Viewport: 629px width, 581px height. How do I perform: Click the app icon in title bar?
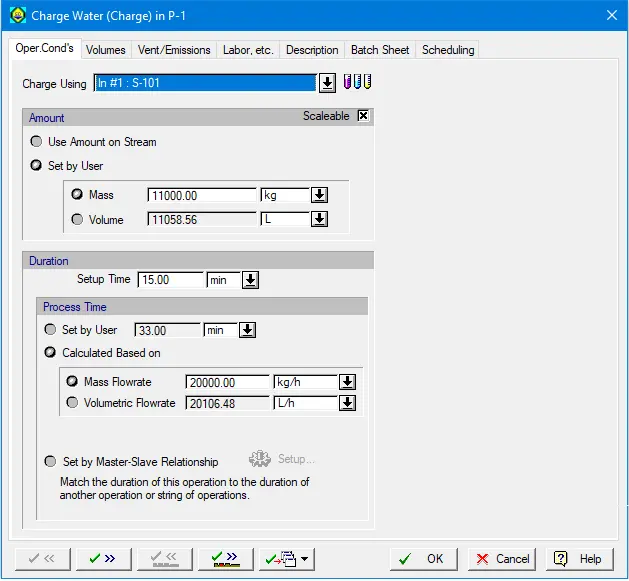coord(17,16)
